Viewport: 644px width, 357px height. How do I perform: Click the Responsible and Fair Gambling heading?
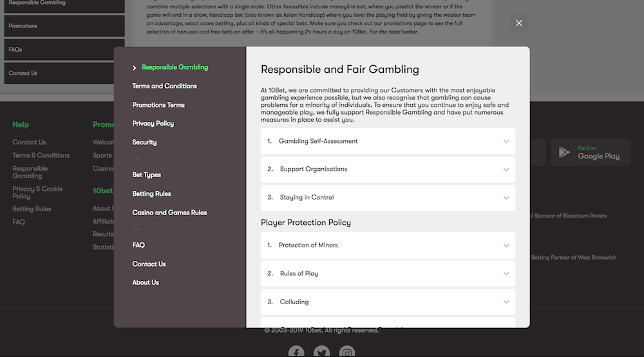(x=339, y=69)
